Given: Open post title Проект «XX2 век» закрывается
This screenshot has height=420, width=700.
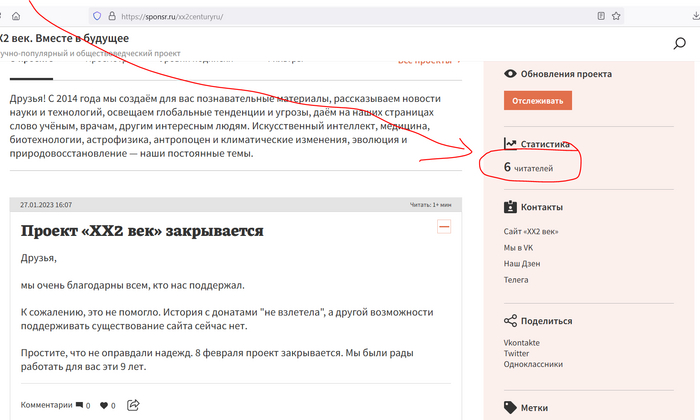Looking at the screenshot, I should tap(142, 231).
